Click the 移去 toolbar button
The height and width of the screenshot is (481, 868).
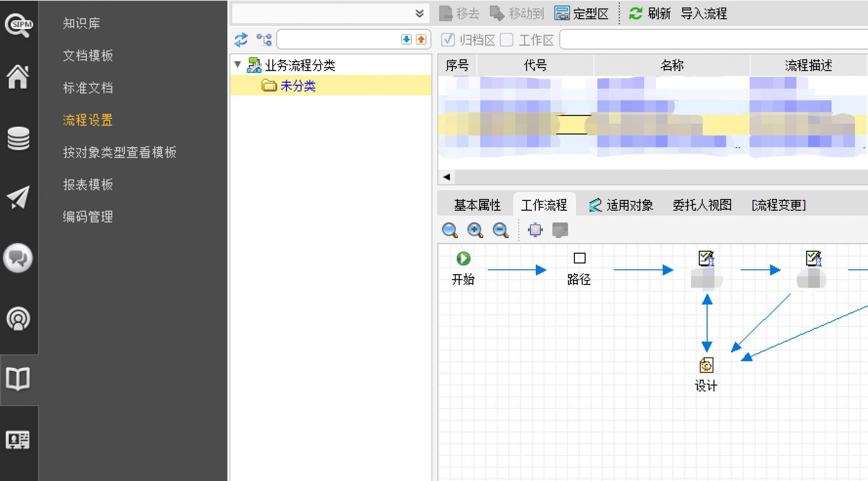tap(459, 13)
